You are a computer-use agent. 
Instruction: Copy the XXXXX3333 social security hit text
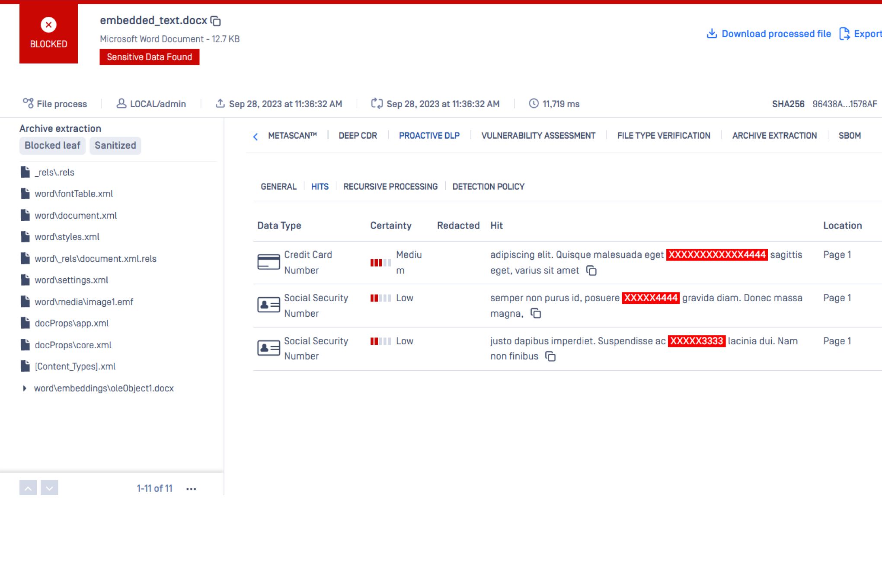point(550,356)
